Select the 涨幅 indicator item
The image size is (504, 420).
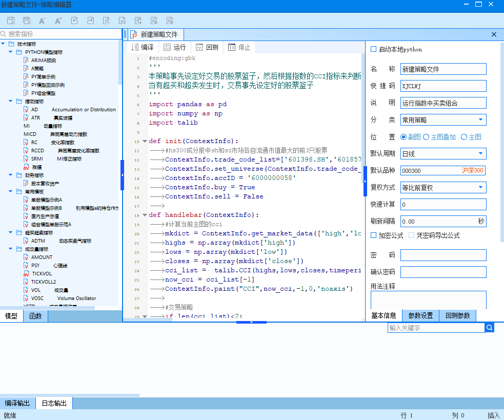(x=33, y=167)
